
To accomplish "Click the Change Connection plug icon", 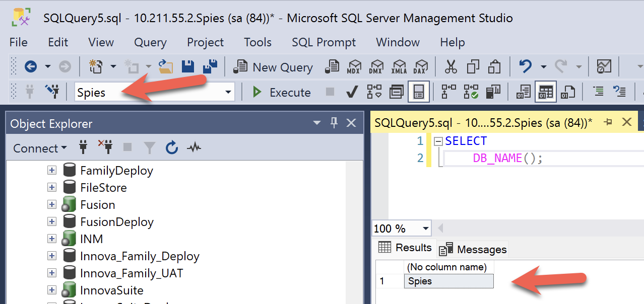I will [52, 92].
